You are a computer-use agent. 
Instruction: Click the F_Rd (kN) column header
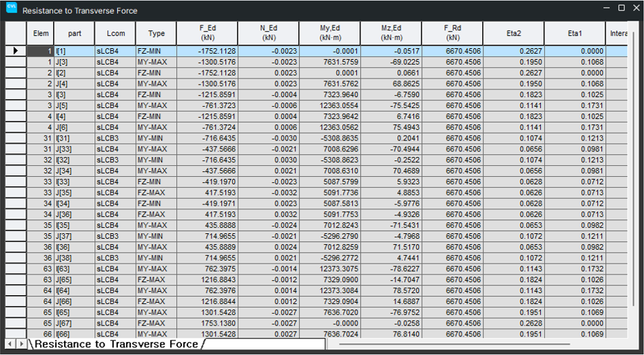click(x=453, y=34)
